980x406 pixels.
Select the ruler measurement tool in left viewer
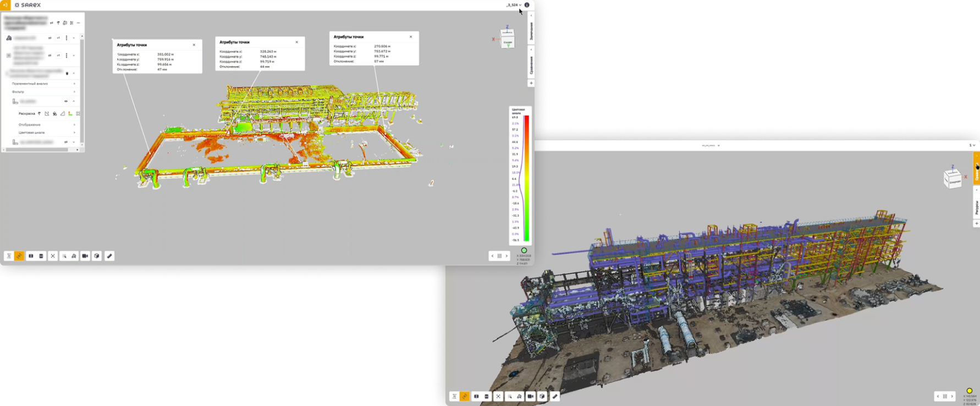(x=109, y=256)
